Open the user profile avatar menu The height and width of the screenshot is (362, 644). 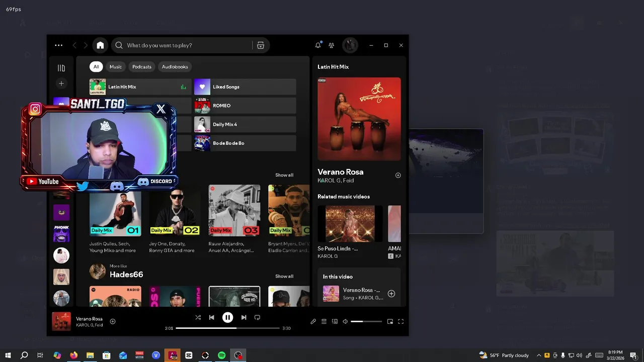click(350, 45)
